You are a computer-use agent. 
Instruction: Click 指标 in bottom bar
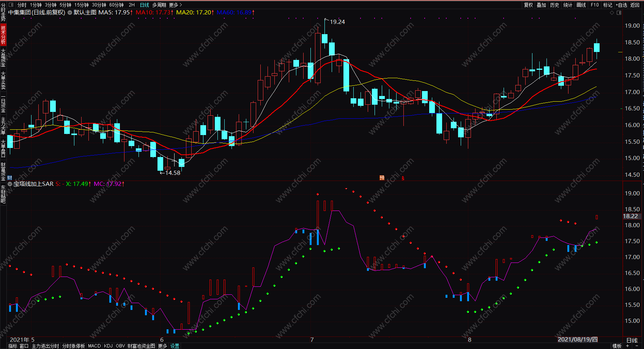pos(13,346)
